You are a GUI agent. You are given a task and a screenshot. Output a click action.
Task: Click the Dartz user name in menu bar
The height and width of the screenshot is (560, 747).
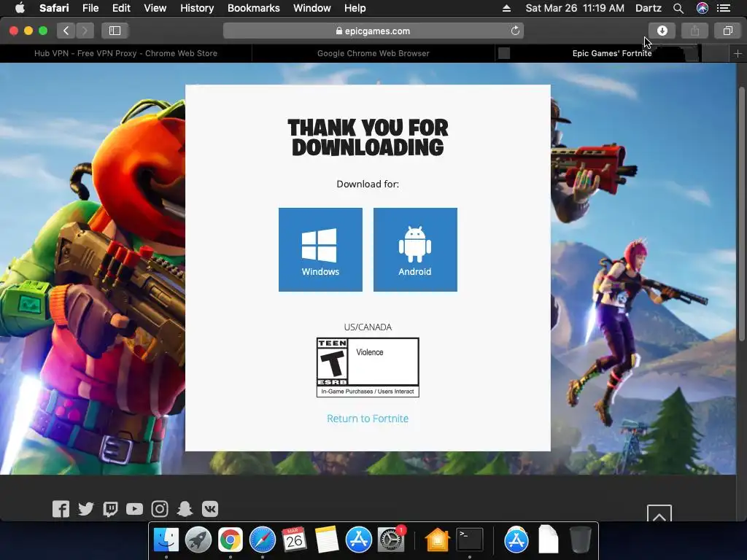pos(648,8)
